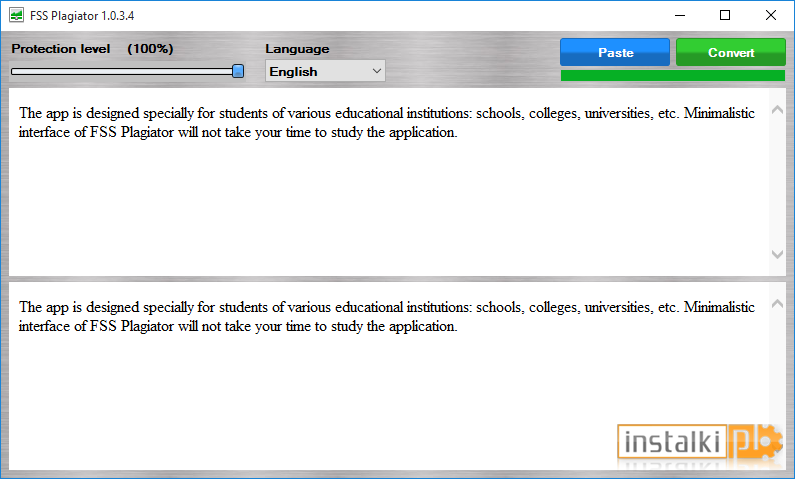This screenshot has height=479, width=795.
Task: Click the green conversion progress bar
Action: tap(673, 76)
